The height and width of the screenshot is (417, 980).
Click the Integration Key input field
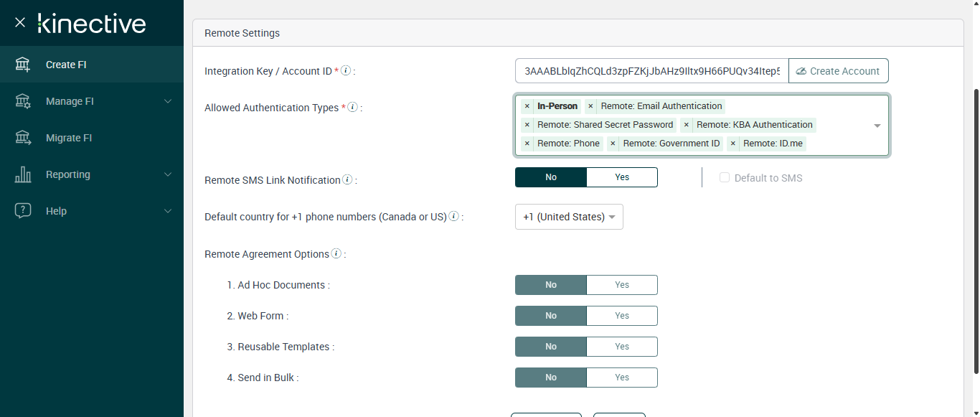[651, 71]
